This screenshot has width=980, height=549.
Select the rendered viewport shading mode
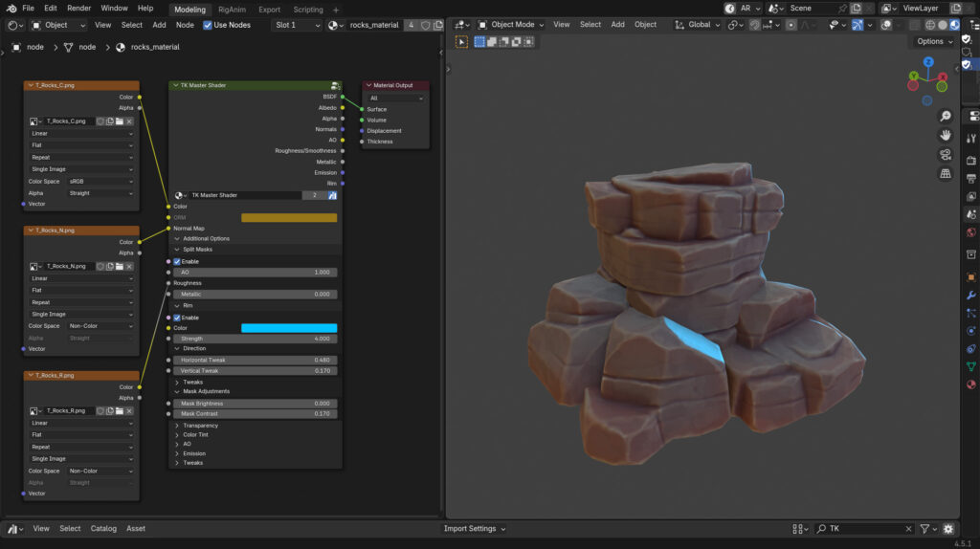pos(954,25)
